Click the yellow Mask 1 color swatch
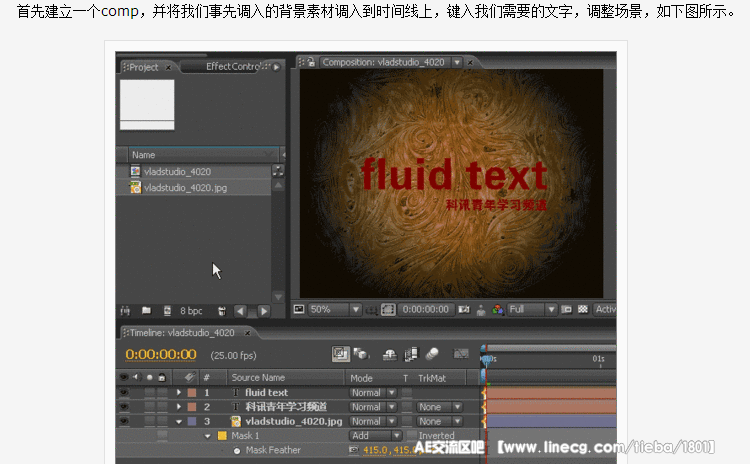This screenshot has width=750, height=464. point(222,436)
